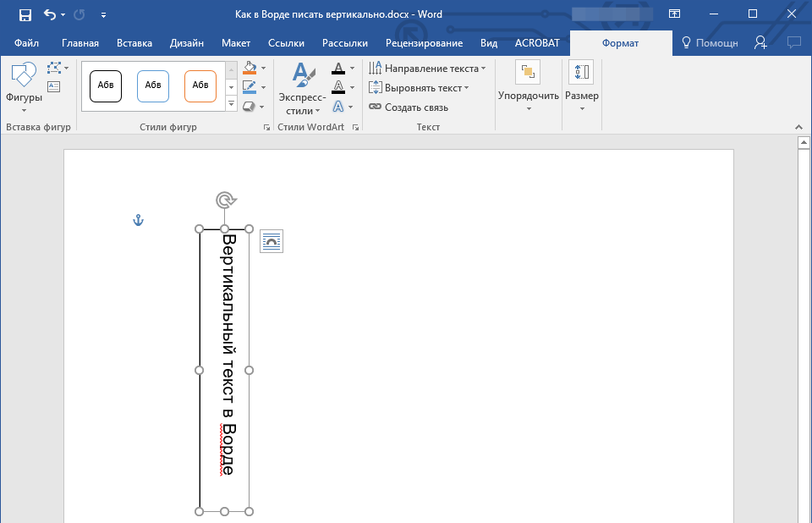Open the Text Outline dropdown arrow
The image size is (812, 523).
coord(353,88)
